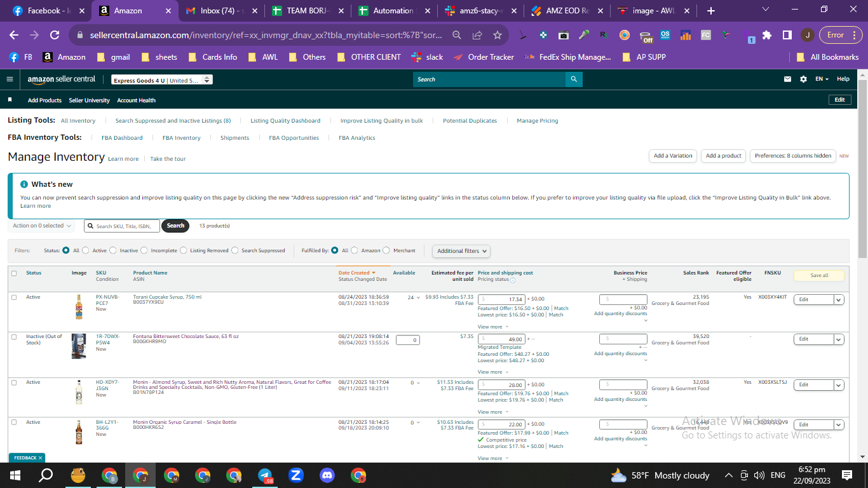Viewport: 868px width, 488px height.
Task: Click the Torani Cupcake Syrup product thumbnail
Action: 79,306
